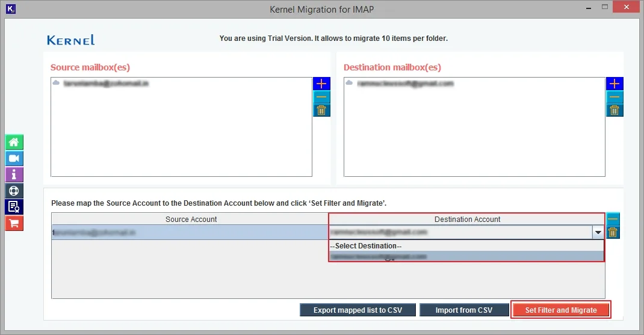Click the purple information sidebar icon
Viewport: 644px width, 335px height.
[14, 174]
